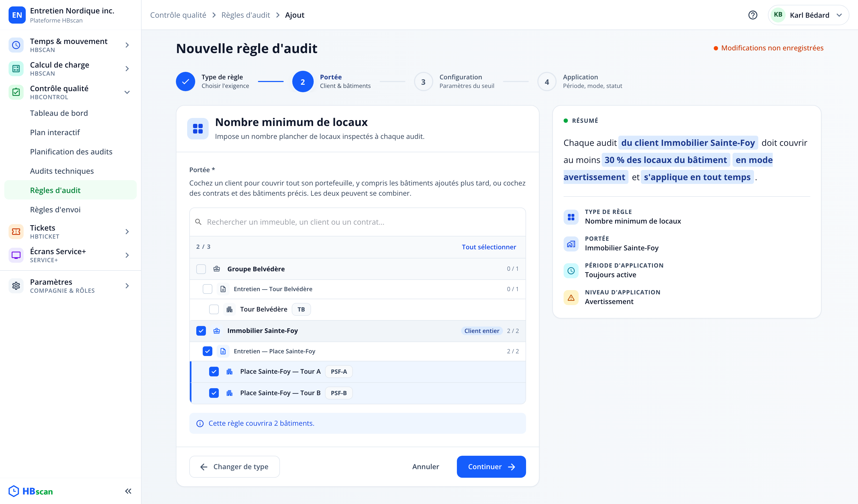This screenshot has height=504, width=858.
Task: Click the Temps & mouvement clock icon
Action: click(16, 45)
